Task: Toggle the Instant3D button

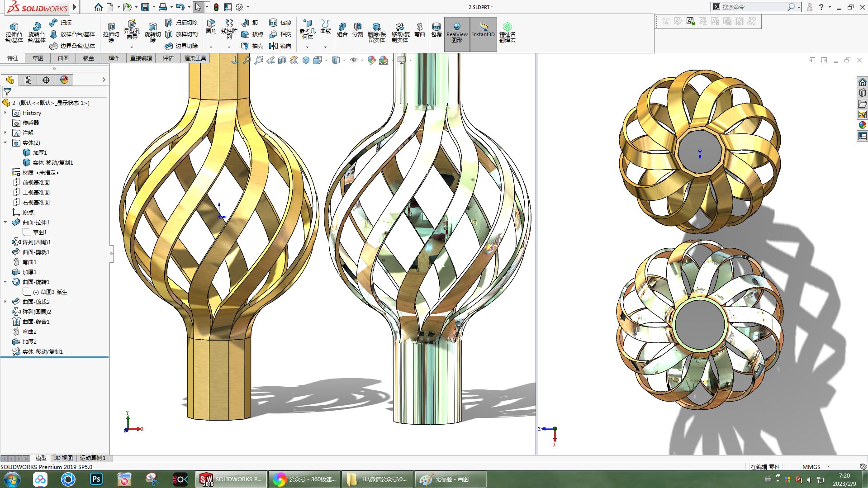Action: click(483, 34)
